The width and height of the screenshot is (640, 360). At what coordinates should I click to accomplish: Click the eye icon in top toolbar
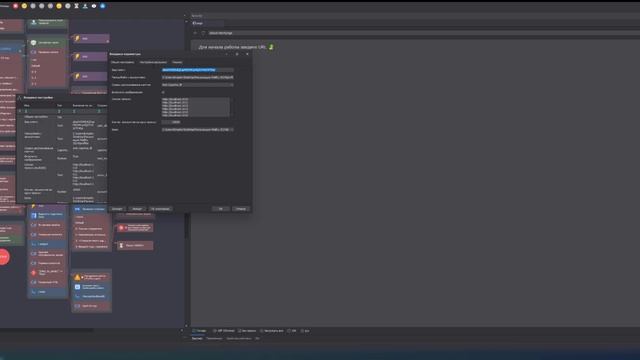(x=94, y=6)
